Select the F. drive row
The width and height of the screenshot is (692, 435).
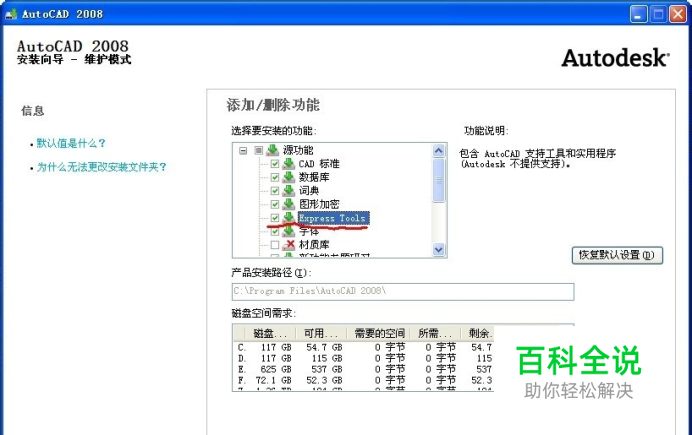click(x=363, y=380)
